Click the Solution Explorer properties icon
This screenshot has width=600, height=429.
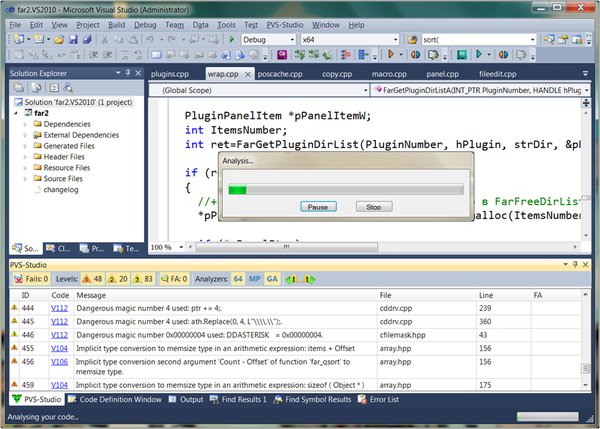pos(18,88)
